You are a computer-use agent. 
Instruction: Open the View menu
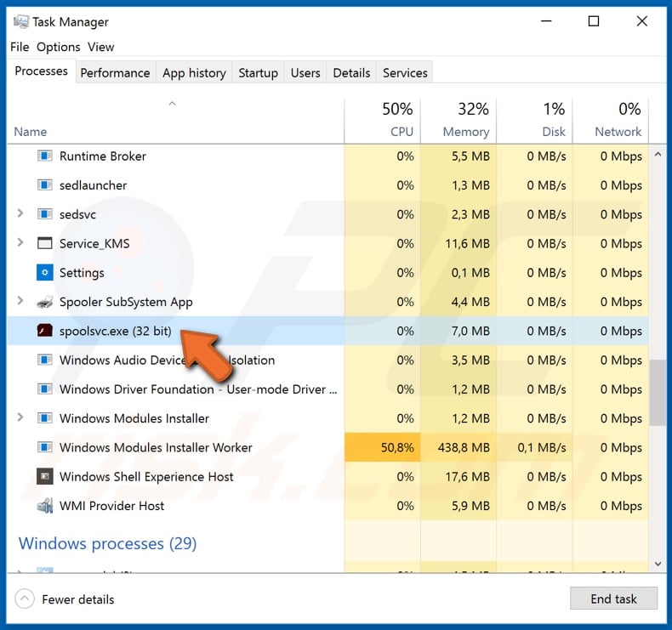101,47
